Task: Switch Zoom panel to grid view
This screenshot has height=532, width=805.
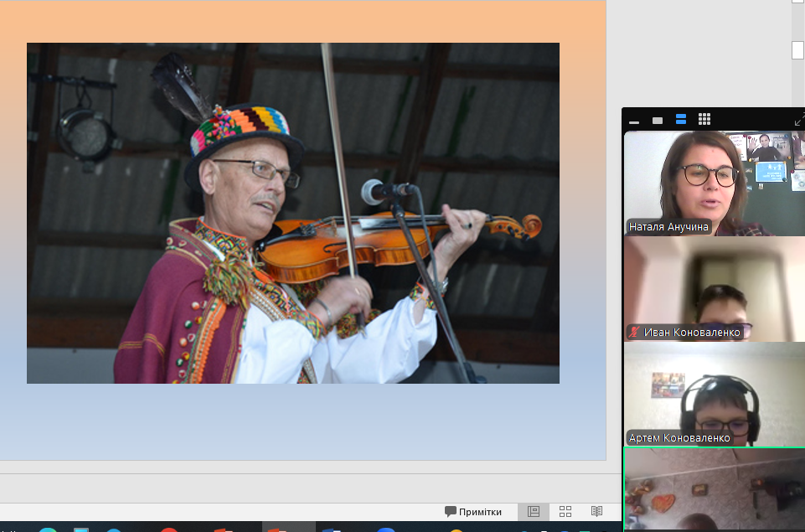Action: click(x=704, y=120)
